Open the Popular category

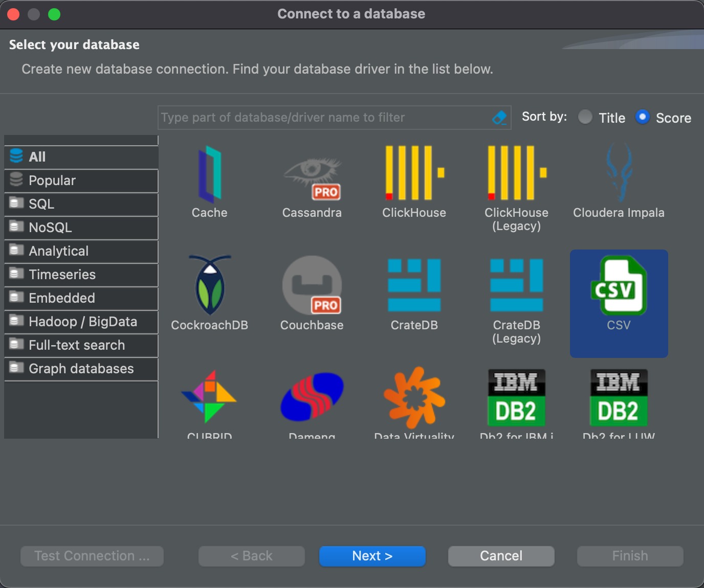pyautogui.click(x=81, y=180)
